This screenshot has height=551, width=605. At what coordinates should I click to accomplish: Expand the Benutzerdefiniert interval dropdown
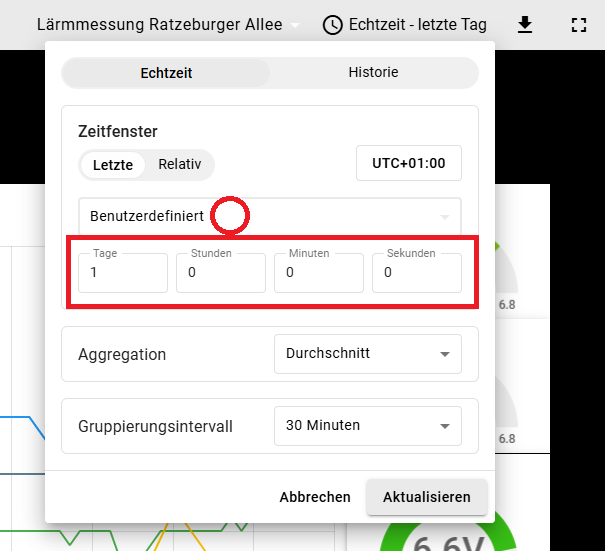pos(269,216)
